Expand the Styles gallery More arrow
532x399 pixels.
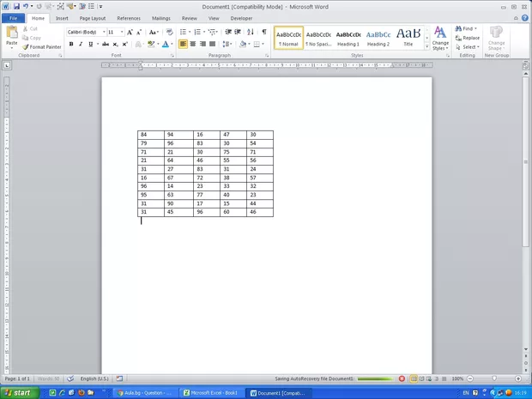[427, 46]
